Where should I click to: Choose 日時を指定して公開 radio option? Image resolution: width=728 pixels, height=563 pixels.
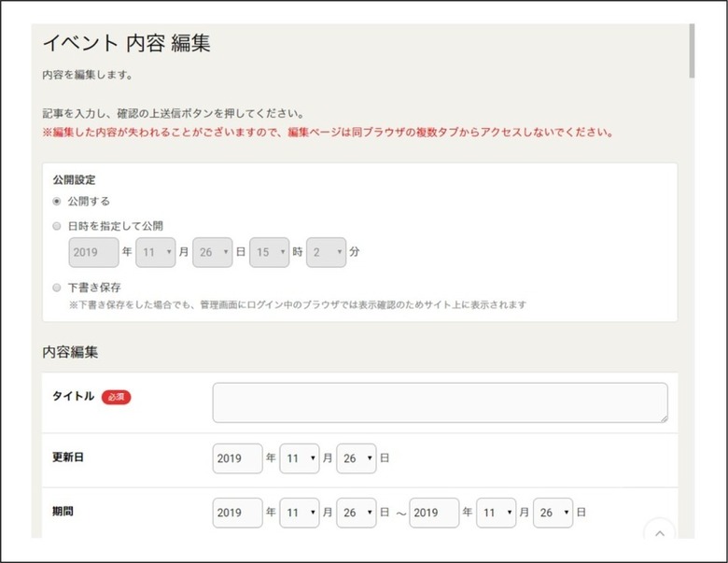coord(57,226)
